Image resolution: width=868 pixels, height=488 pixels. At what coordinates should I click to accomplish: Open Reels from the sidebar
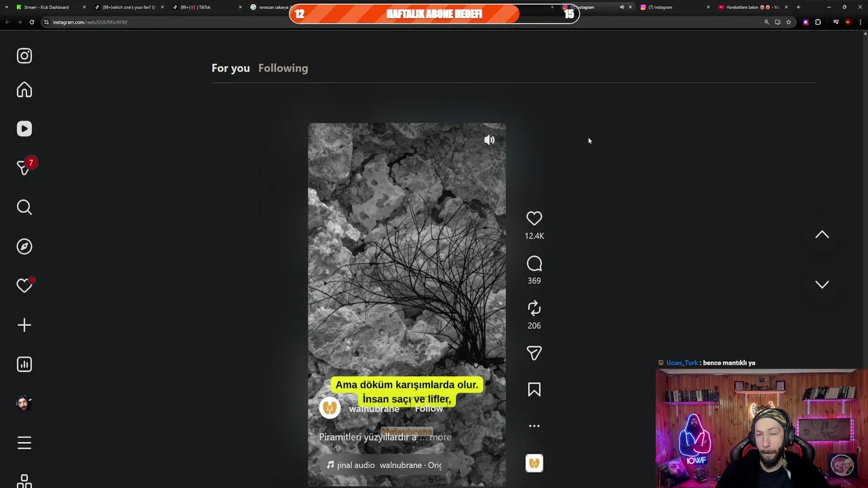click(x=24, y=129)
